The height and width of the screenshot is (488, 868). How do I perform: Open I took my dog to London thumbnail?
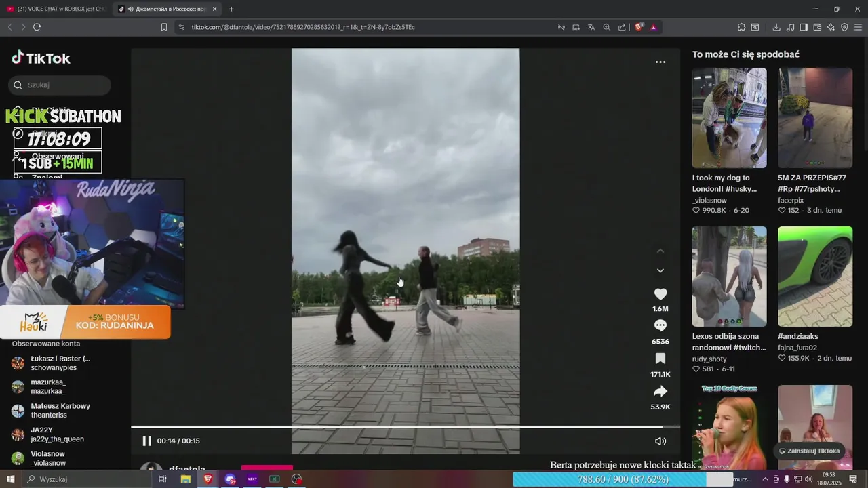click(729, 118)
